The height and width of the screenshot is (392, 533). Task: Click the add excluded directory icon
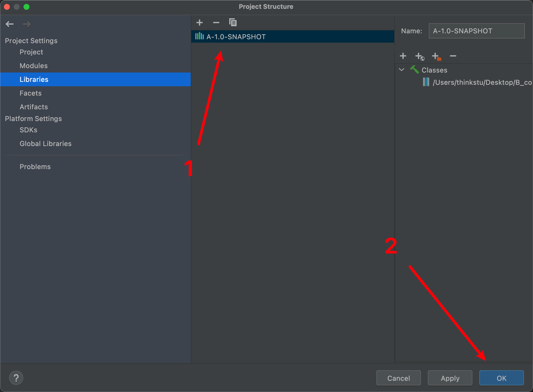tap(436, 56)
